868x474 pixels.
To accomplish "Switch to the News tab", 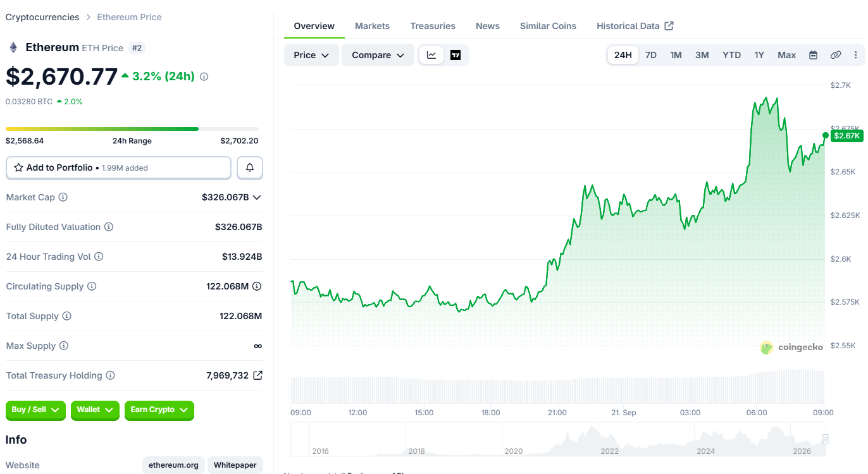I will (488, 26).
